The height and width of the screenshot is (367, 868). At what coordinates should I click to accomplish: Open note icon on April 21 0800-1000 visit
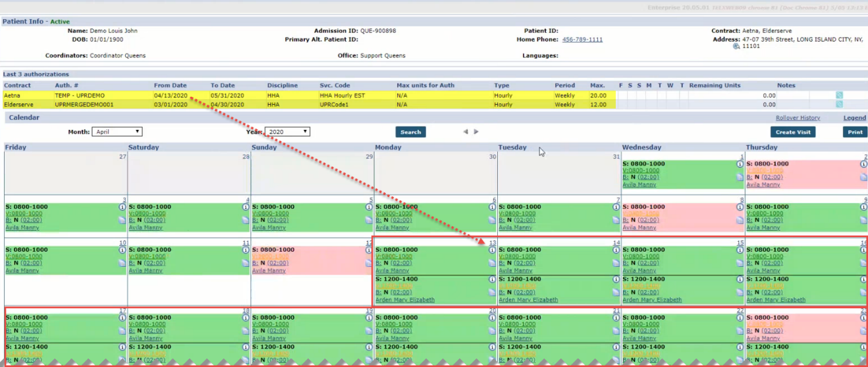[x=617, y=331]
